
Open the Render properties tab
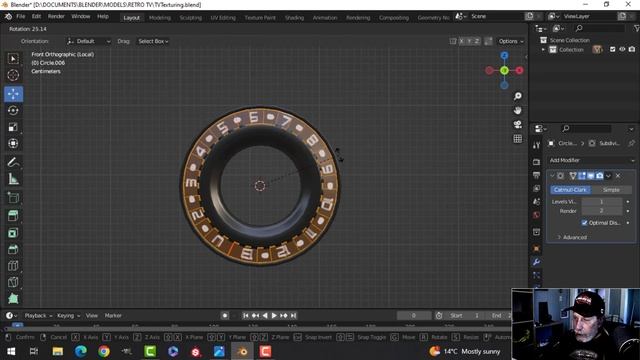536,162
